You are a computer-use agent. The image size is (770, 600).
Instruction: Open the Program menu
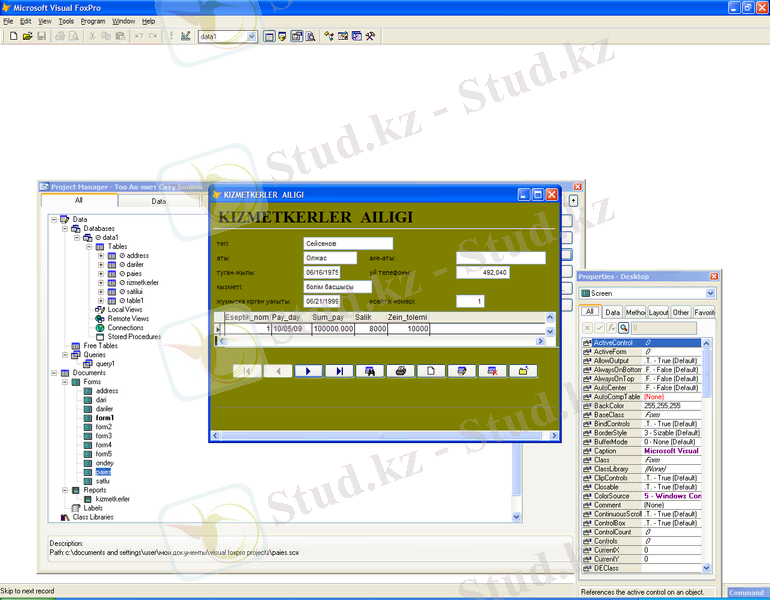pyautogui.click(x=93, y=20)
